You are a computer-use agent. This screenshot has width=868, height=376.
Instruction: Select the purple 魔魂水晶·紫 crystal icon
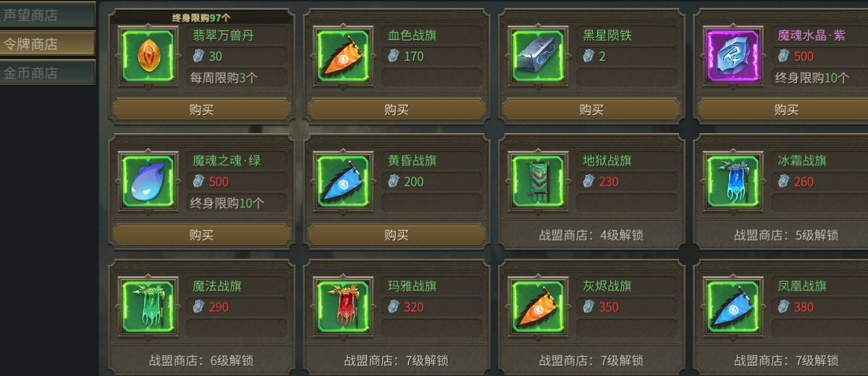point(733,56)
